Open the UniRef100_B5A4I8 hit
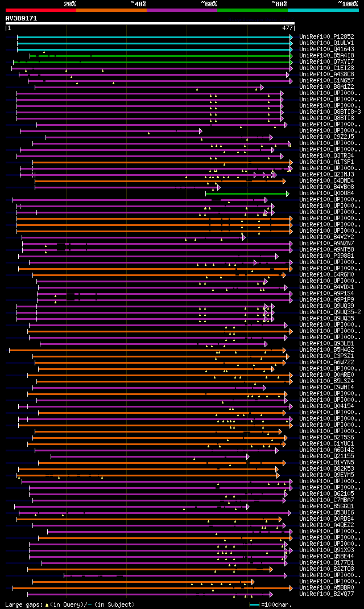Screen dimensions: 364x609 (326, 56)
